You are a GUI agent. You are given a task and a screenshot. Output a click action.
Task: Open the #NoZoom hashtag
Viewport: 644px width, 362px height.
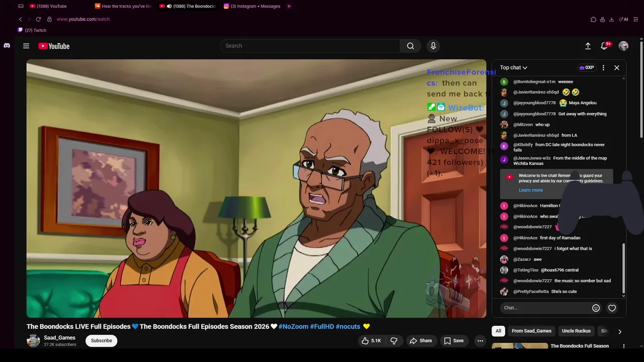point(293,326)
